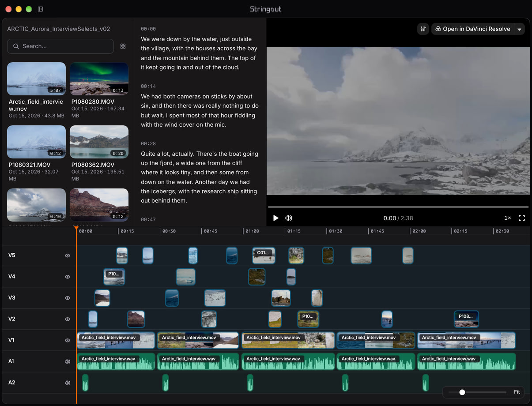Open the dropdown arrow beside Open in DaVinci Resolve
The width and height of the screenshot is (532, 406).
519,29
